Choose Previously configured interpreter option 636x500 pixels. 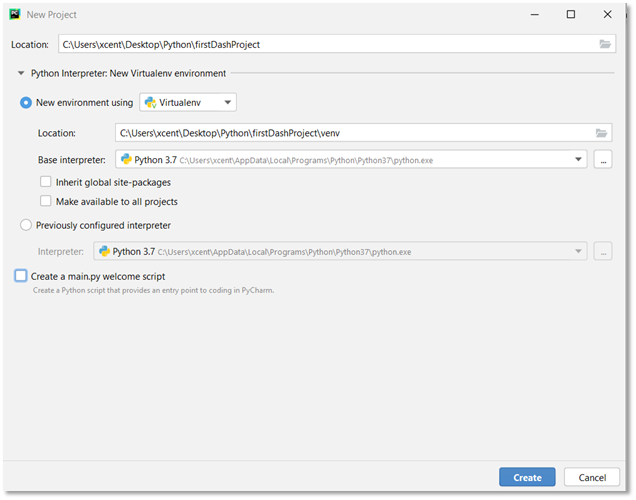tap(26, 226)
